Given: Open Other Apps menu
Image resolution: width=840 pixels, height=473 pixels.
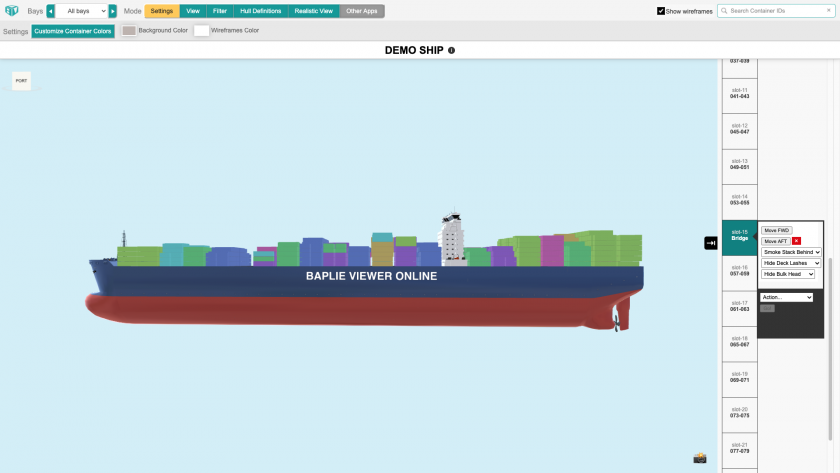Looking at the screenshot, I should [x=362, y=11].
